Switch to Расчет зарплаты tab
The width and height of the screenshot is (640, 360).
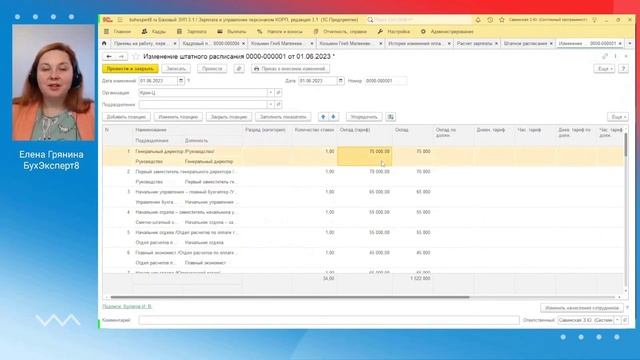pos(474,43)
